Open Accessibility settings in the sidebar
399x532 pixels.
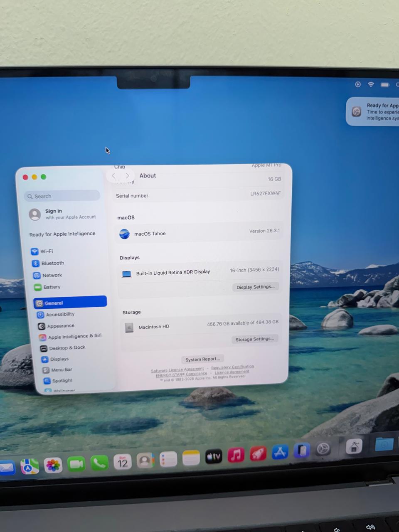coord(56,315)
